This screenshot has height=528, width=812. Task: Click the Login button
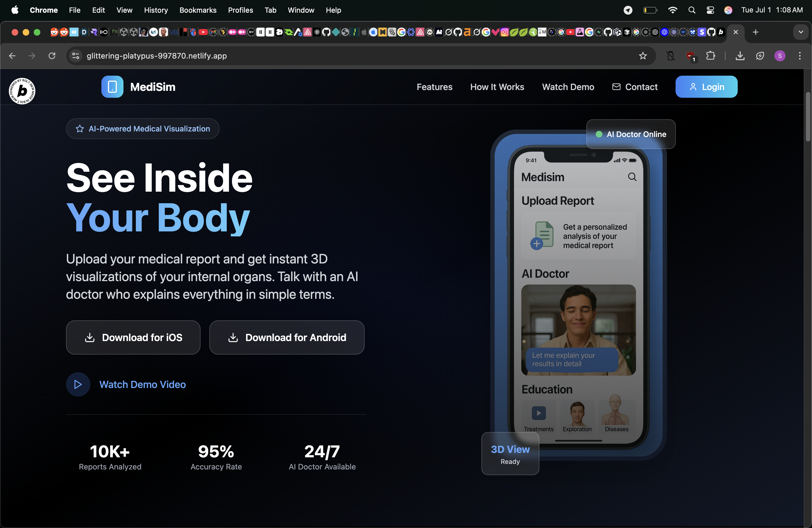(706, 87)
